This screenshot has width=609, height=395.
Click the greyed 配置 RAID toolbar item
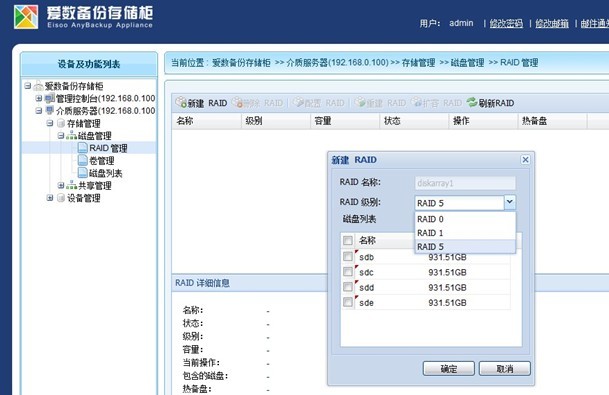click(318, 103)
